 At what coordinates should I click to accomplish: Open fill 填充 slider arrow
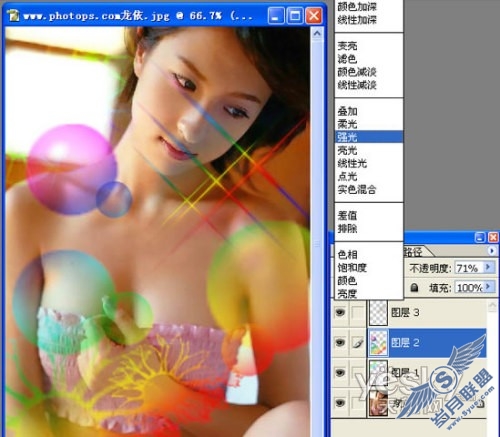pyautogui.click(x=489, y=287)
